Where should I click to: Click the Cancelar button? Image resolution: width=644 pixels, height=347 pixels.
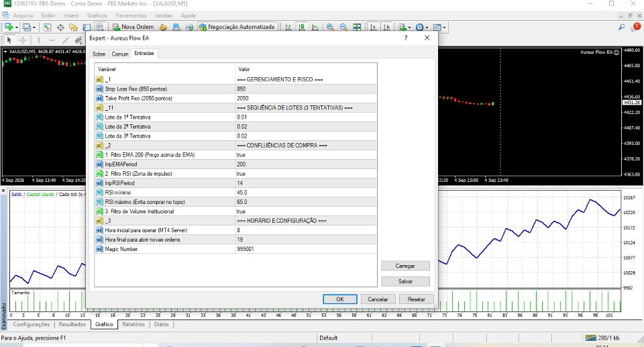(x=378, y=299)
